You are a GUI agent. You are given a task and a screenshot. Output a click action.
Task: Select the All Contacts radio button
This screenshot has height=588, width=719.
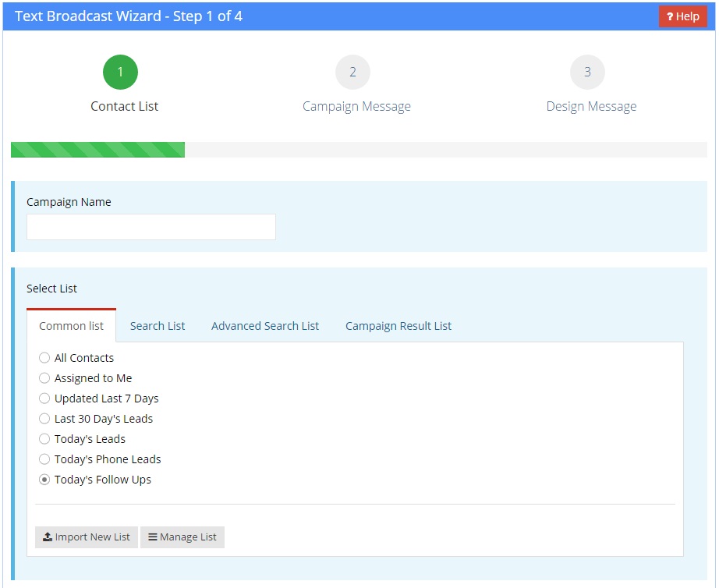click(44, 357)
